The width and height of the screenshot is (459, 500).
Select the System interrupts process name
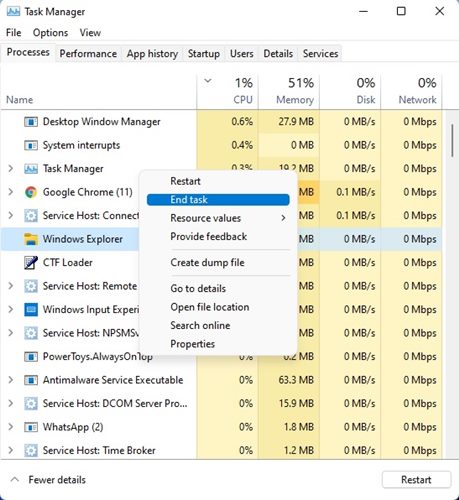(81, 145)
